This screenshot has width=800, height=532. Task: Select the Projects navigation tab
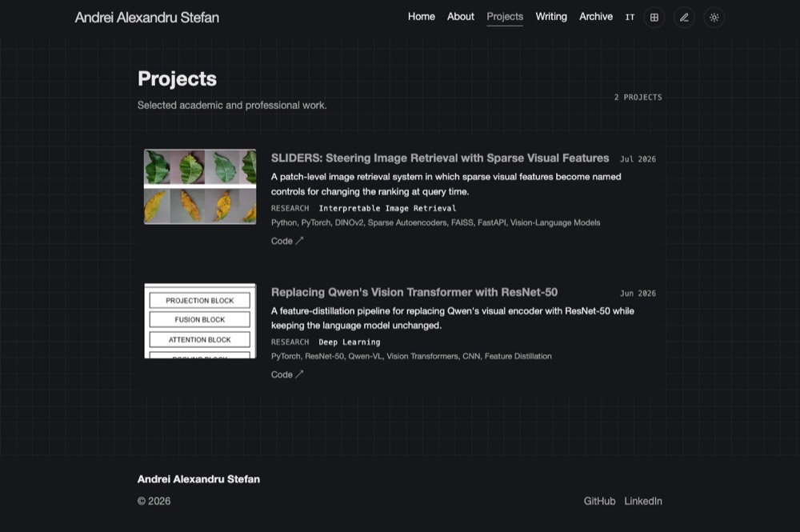[x=505, y=17]
